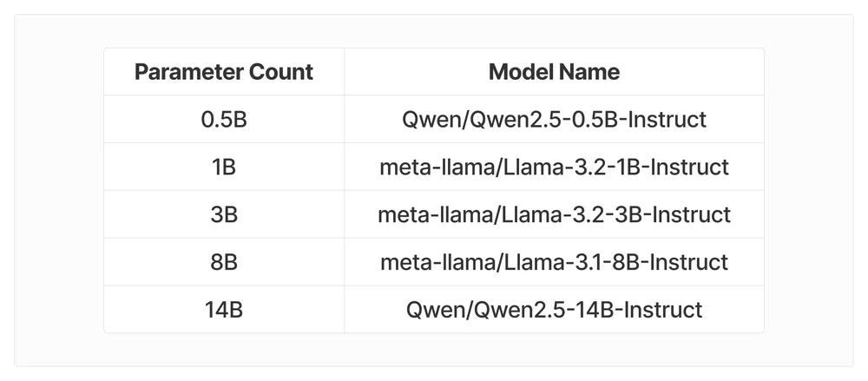
Task: Click the word Count in header
Action: click(x=280, y=72)
